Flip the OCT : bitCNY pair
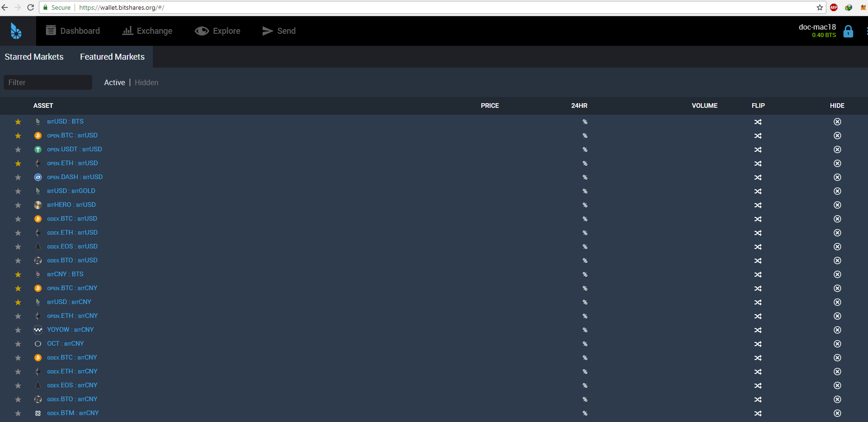 pyautogui.click(x=758, y=344)
